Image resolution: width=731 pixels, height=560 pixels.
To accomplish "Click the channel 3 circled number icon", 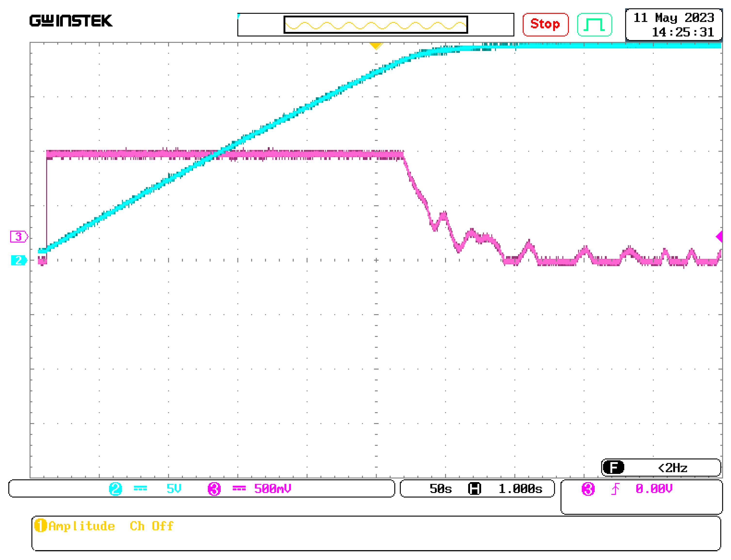I will point(214,489).
